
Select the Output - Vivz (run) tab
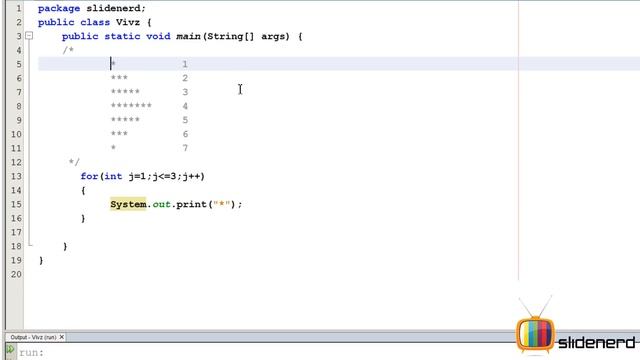[33, 337]
